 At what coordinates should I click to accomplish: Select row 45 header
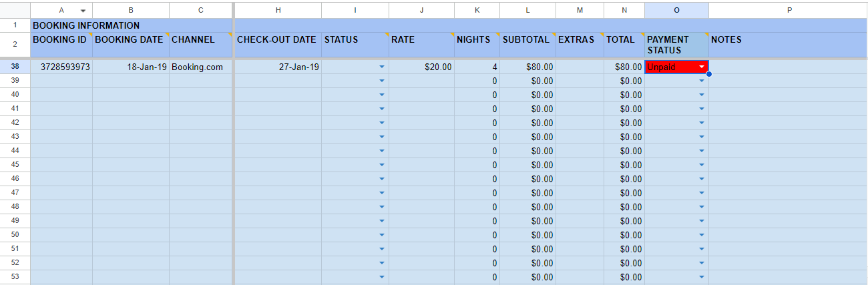[15, 165]
